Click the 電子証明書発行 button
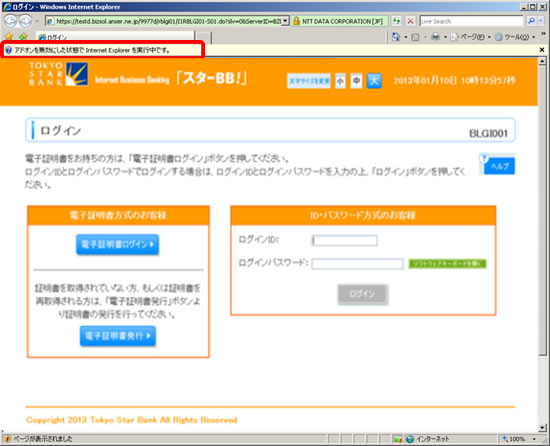550x446 pixels. (118, 336)
